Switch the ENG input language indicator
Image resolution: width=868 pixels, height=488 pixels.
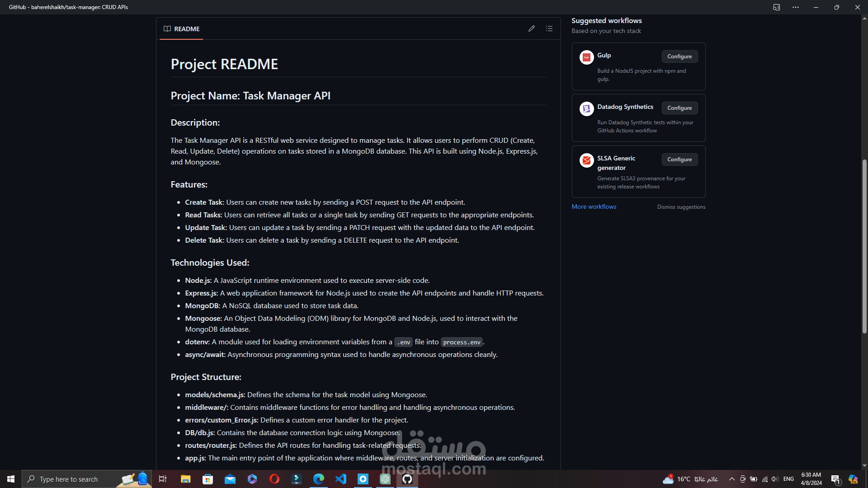788,479
